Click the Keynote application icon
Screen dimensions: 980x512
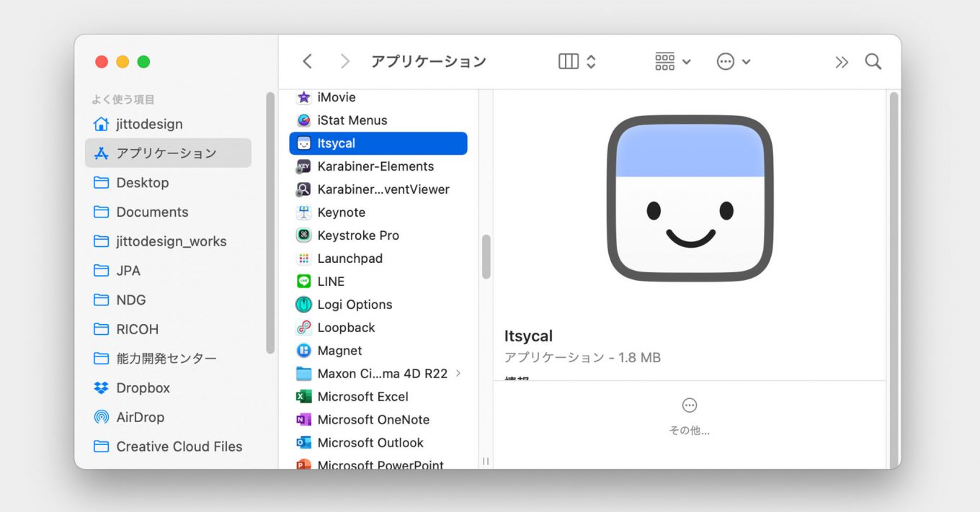(303, 212)
